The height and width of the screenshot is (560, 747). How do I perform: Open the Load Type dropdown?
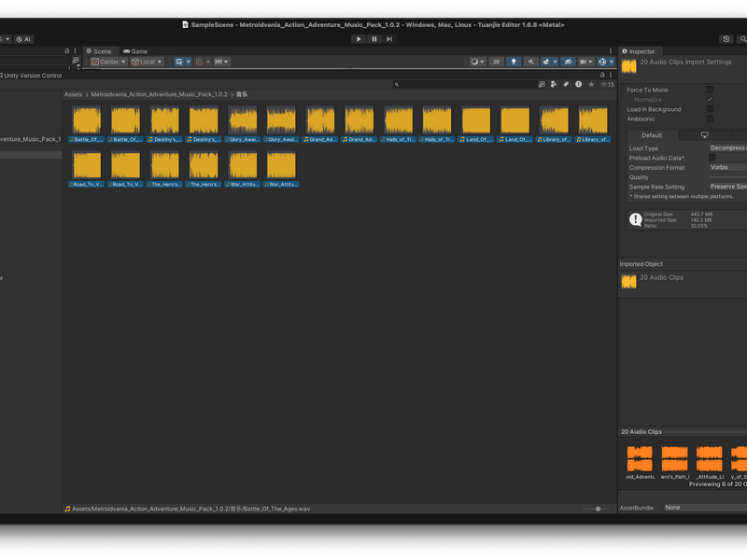[728, 148]
